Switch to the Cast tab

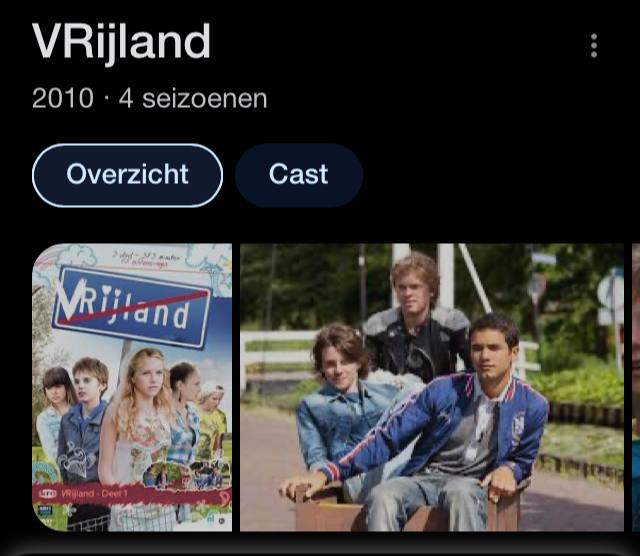click(299, 176)
